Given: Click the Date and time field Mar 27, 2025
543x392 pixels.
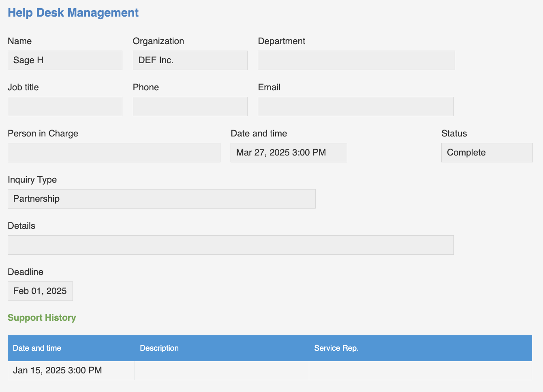Looking at the screenshot, I should coord(289,153).
